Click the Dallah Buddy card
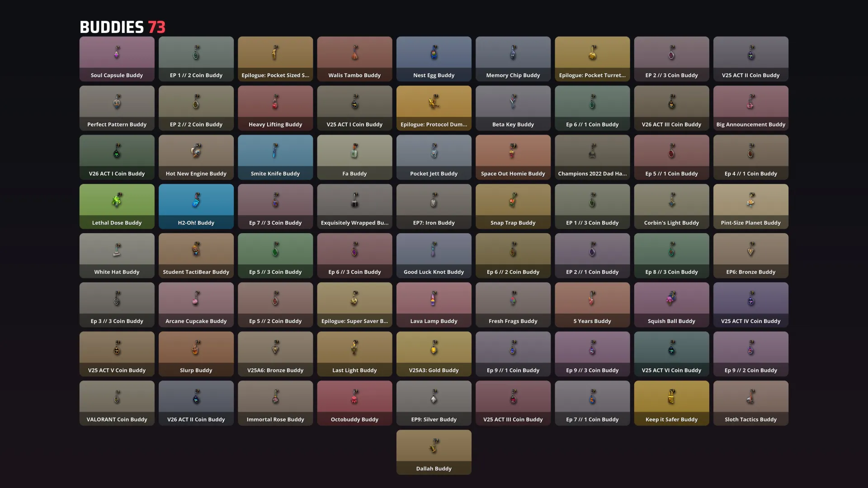This screenshot has width=868, height=488. click(x=434, y=452)
